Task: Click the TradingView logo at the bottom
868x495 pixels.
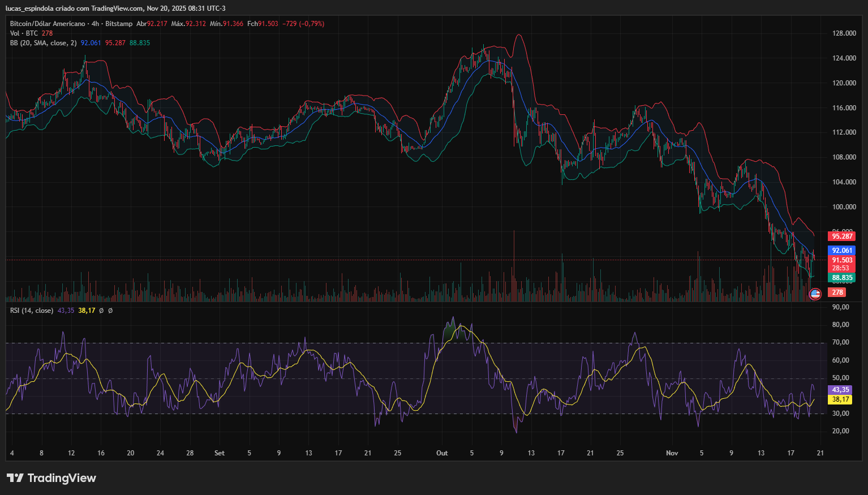Action: tap(51, 478)
